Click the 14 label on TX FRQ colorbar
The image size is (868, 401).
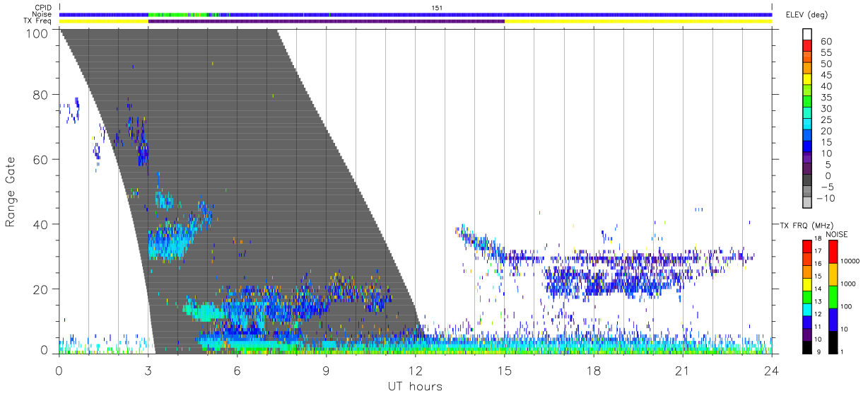pyautogui.click(x=818, y=289)
